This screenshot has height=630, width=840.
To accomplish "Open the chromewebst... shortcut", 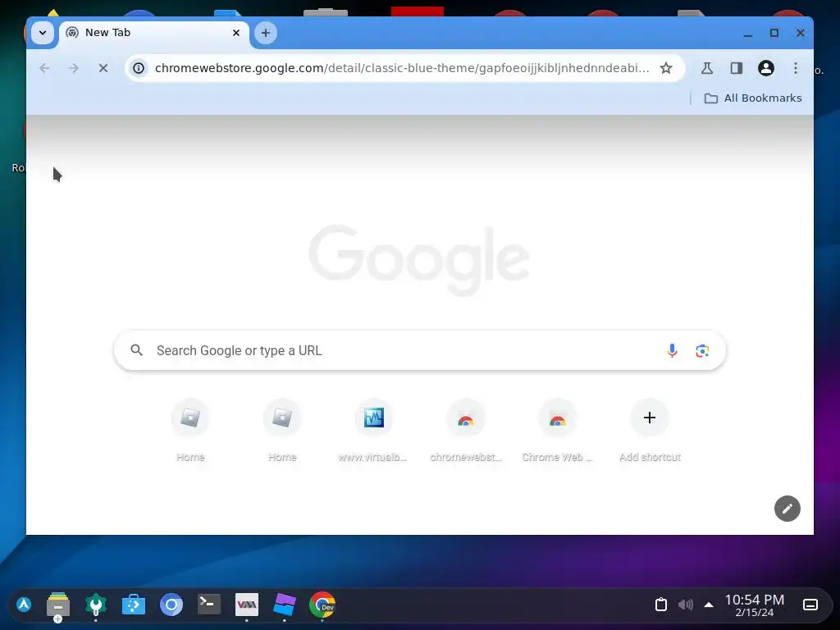I will 466,431.
